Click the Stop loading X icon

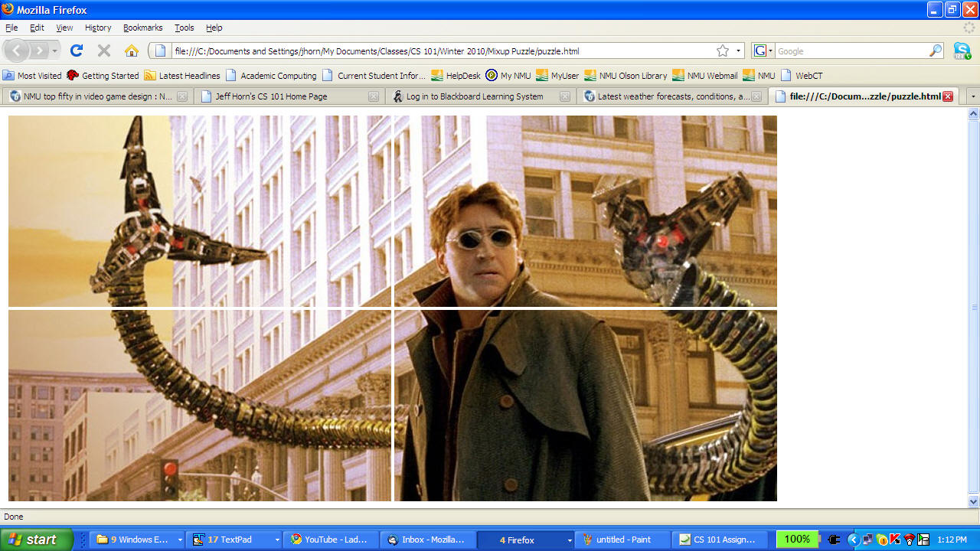click(x=104, y=51)
